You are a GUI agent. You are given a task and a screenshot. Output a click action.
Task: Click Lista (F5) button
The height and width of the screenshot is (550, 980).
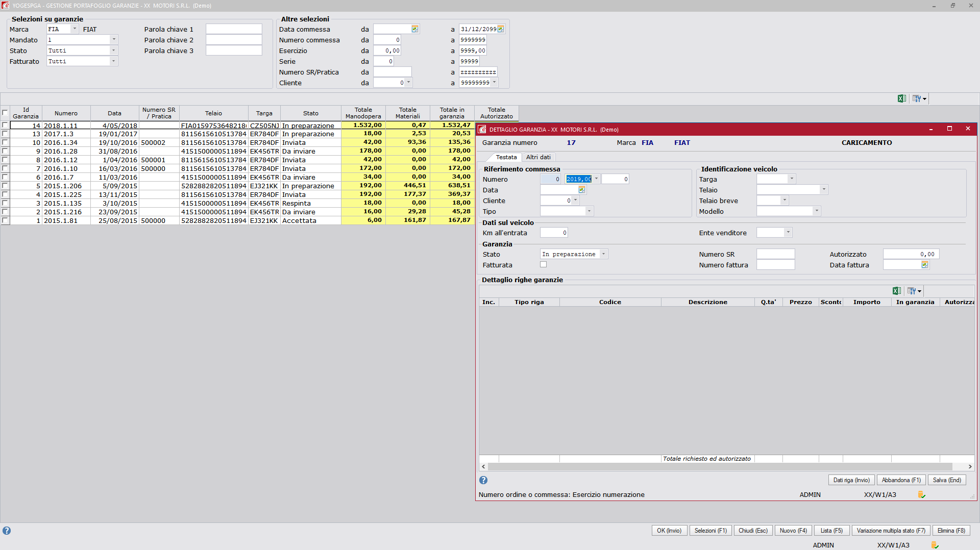pos(831,531)
